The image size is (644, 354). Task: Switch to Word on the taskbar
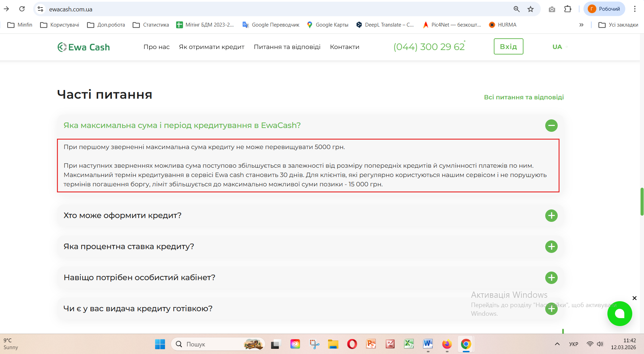428,344
